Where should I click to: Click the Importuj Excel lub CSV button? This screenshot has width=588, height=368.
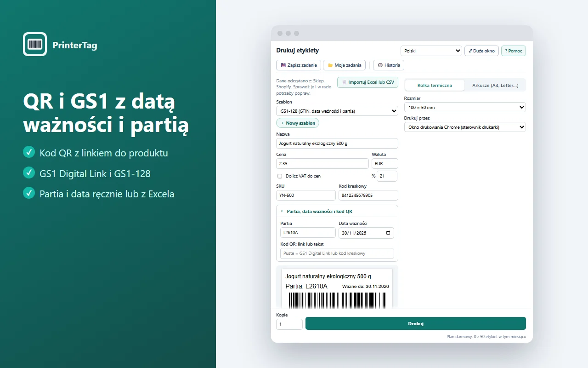point(367,82)
